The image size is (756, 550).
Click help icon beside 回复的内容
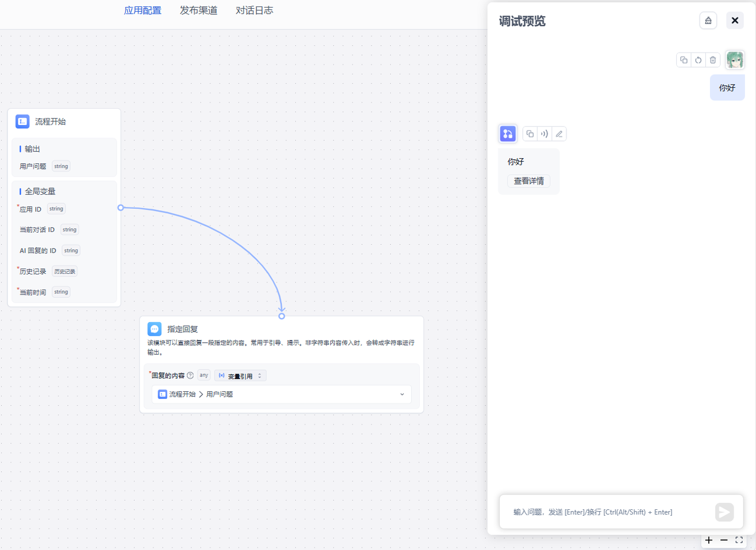(190, 375)
